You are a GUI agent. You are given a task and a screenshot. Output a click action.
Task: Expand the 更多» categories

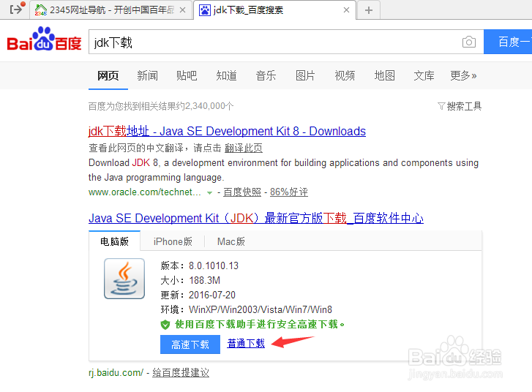coord(463,75)
